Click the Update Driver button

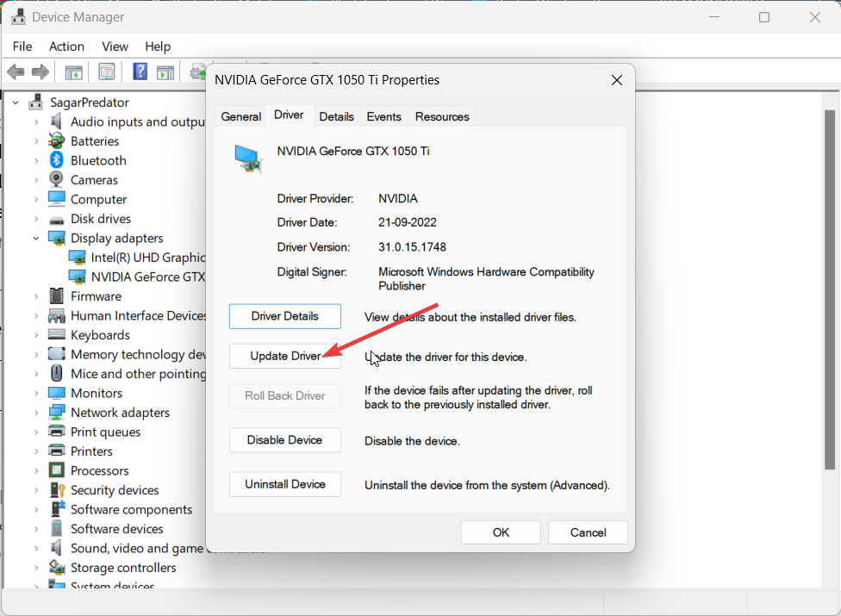285,356
